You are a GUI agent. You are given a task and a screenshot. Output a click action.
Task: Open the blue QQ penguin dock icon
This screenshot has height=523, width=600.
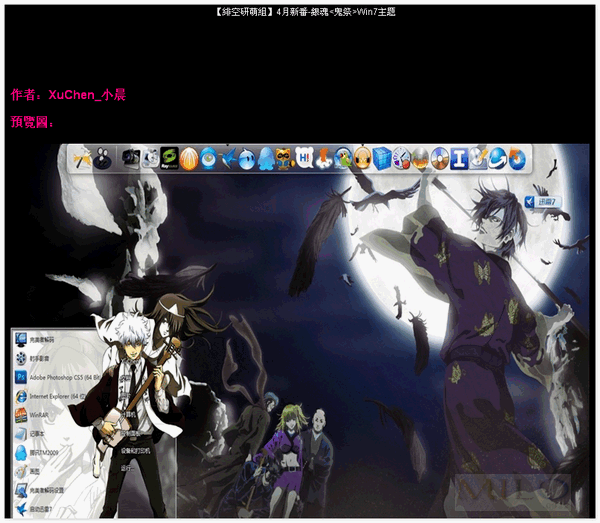coord(267,159)
